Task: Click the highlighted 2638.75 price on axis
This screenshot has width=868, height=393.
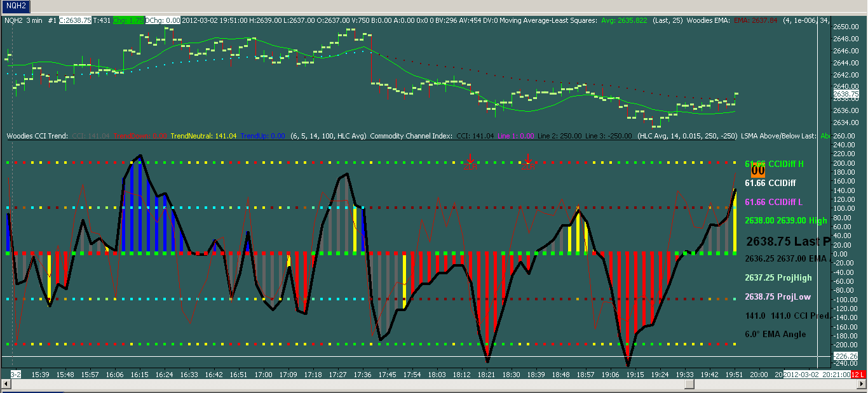Action: click(x=845, y=94)
